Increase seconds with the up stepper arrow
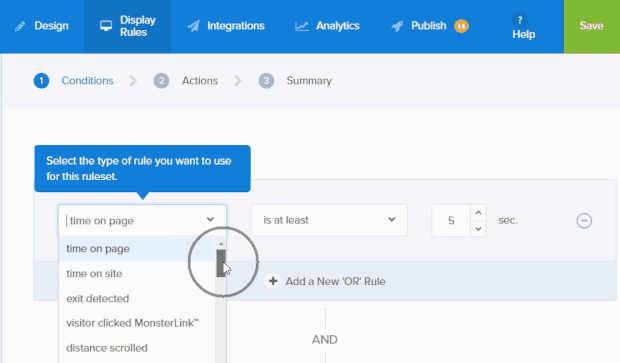This screenshot has width=620, height=363. coord(478,213)
